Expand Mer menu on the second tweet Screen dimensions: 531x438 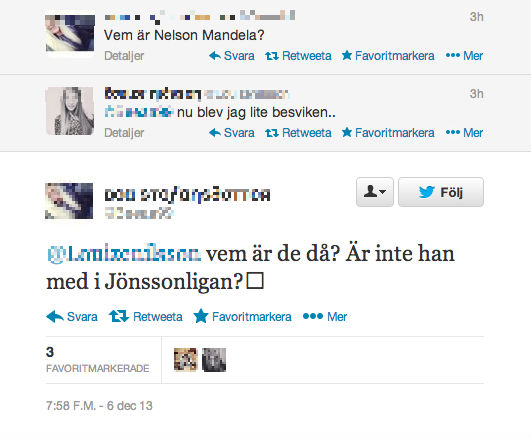(464, 132)
